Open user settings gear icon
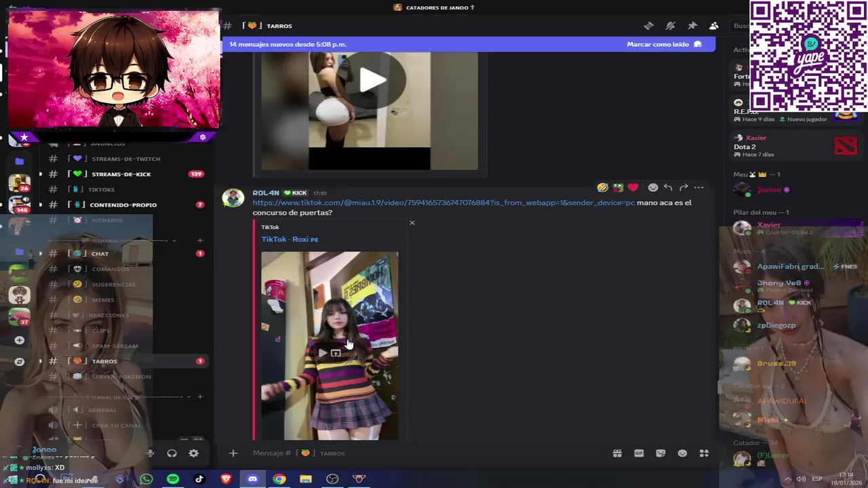This screenshot has height=488, width=868. click(193, 453)
